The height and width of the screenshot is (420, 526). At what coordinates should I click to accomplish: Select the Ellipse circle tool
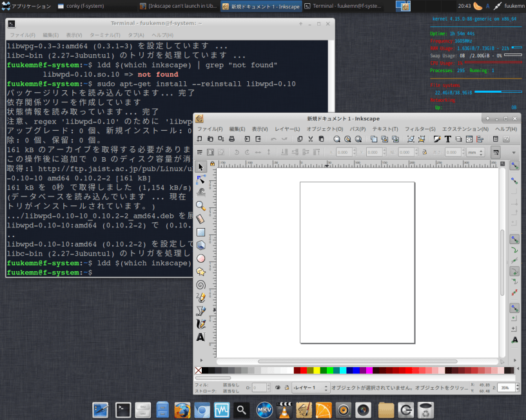pos(200,258)
